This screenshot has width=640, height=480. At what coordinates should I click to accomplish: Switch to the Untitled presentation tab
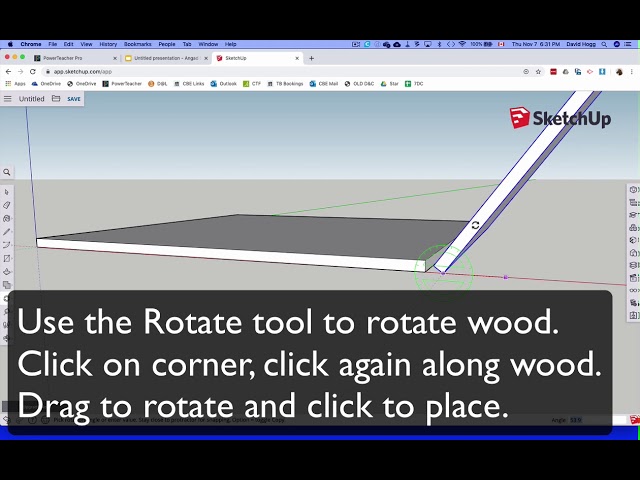pos(167,58)
